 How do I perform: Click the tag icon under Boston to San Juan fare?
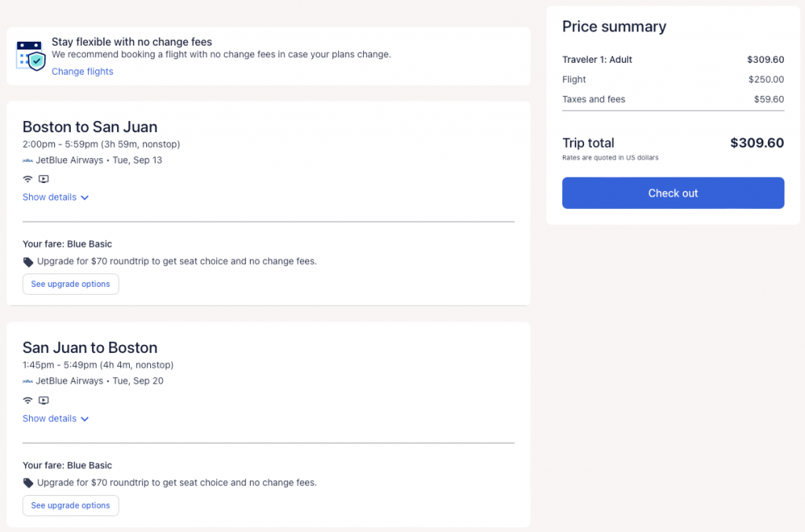[28, 262]
